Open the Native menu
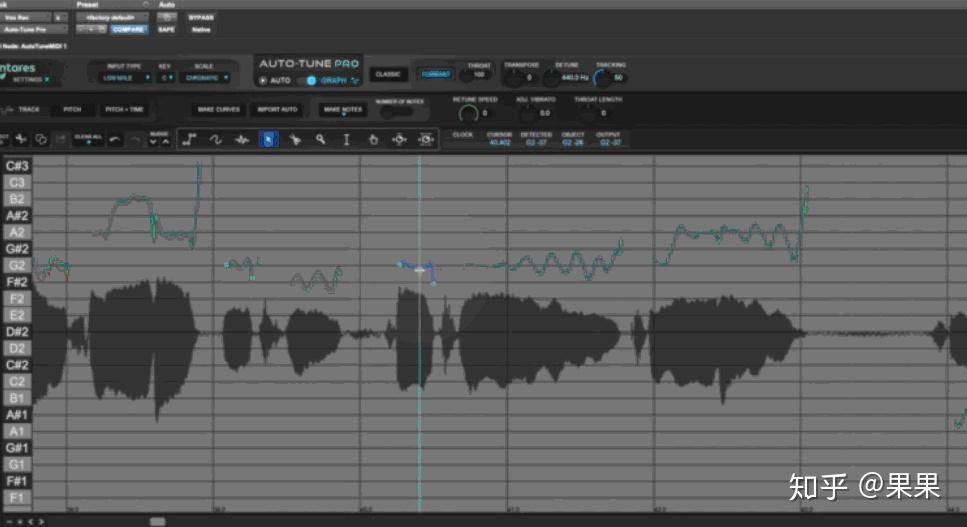The width and height of the screenshot is (967, 527). [201, 30]
